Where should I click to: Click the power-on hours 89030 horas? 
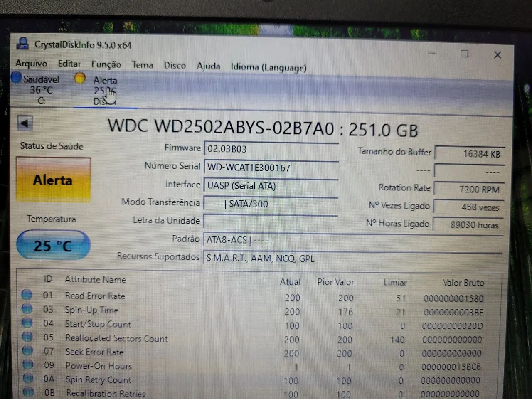468,225
